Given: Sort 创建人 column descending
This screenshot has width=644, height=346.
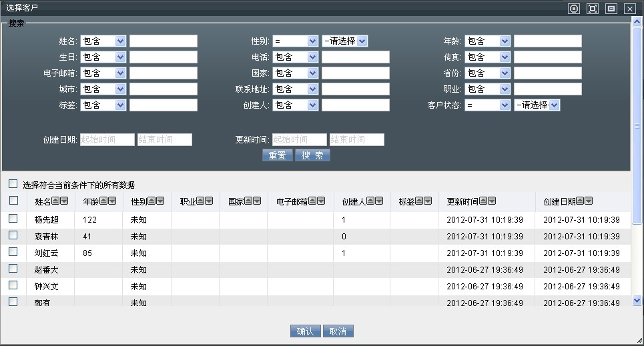Looking at the screenshot, I should (x=379, y=201).
